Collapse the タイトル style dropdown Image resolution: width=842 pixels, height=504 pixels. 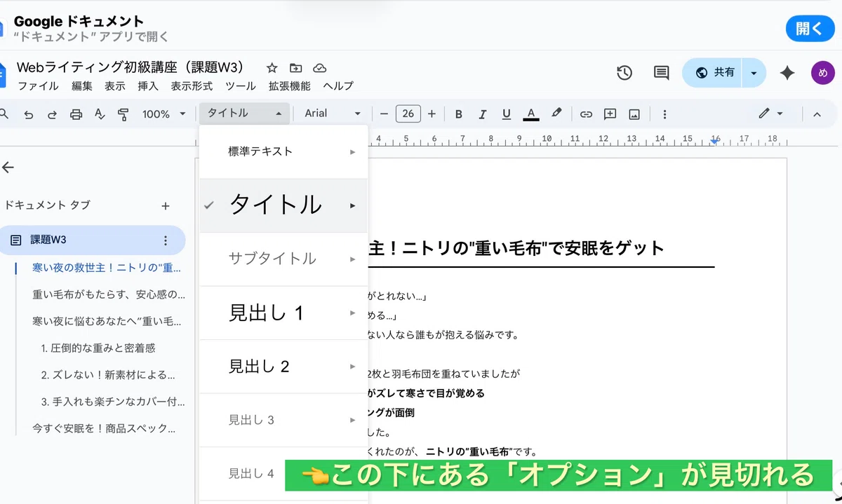pyautogui.click(x=244, y=114)
